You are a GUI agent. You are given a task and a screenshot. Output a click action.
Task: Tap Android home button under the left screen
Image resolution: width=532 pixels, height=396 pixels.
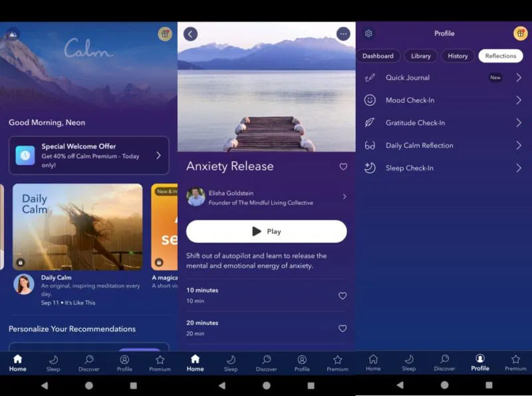pyautogui.click(x=89, y=385)
